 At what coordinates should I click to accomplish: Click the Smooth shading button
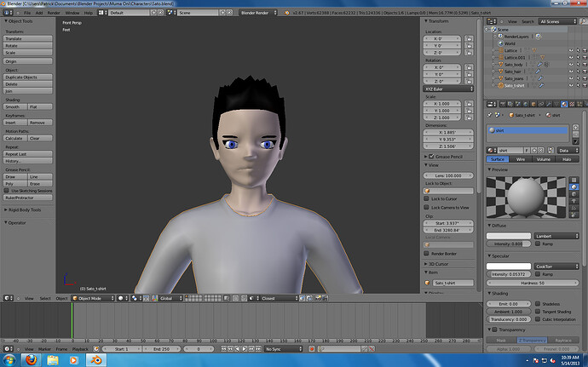(x=15, y=106)
